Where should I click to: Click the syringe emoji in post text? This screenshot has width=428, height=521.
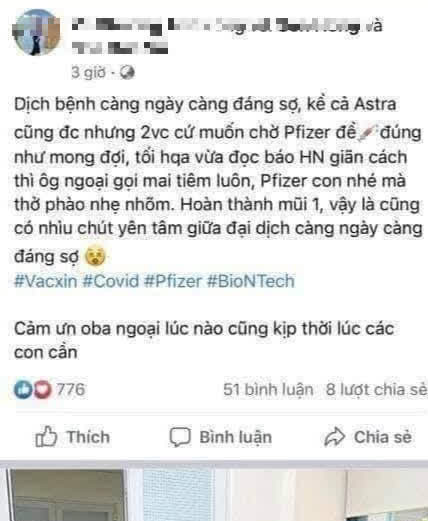pos(368,133)
